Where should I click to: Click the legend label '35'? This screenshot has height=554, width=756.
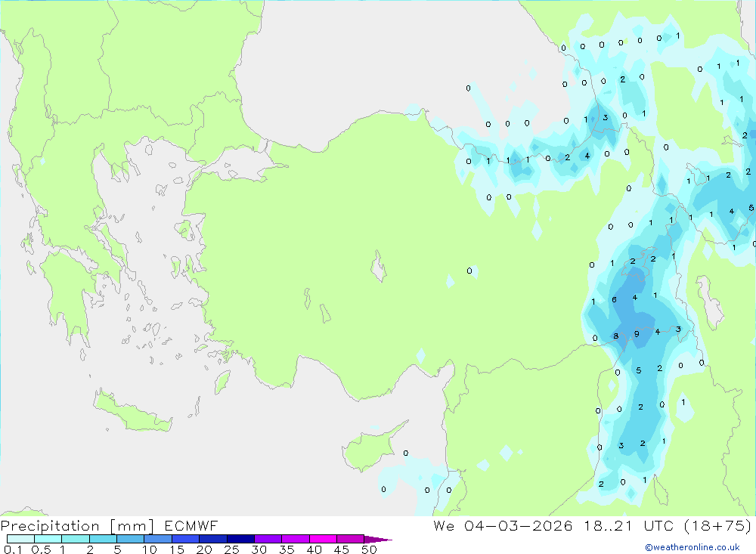tap(287, 549)
